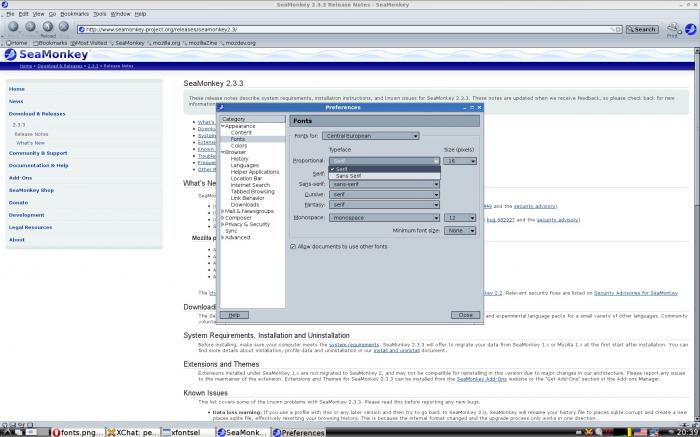The width and height of the screenshot is (700, 437).
Task: Switch to the XChat taskbar entry
Action: [x=133, y=432]
